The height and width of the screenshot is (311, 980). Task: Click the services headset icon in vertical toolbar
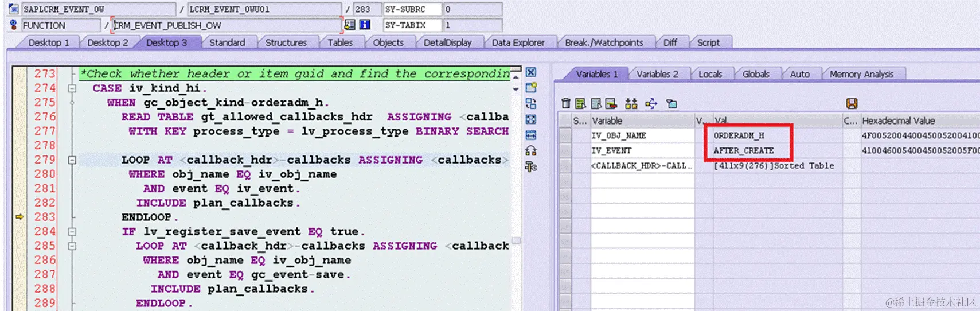531,151
